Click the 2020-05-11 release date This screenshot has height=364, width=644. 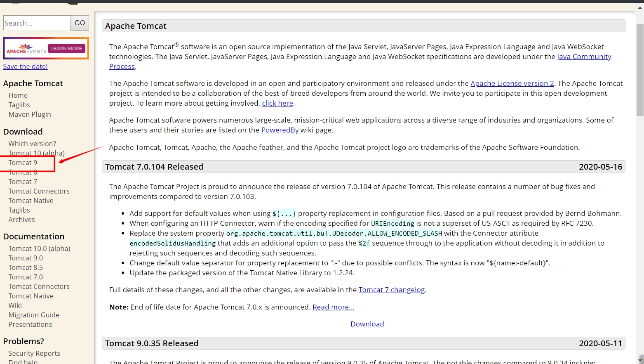click(x=600, y=343)
